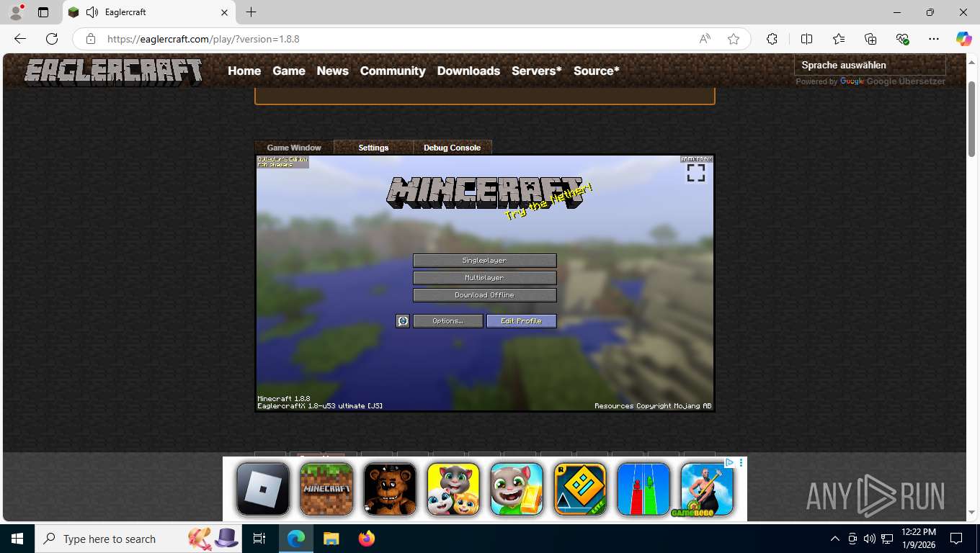The width and height of the screenshot is (980, 553).
Task: Open Tab actions menu icon
Action: click(43, 12)
